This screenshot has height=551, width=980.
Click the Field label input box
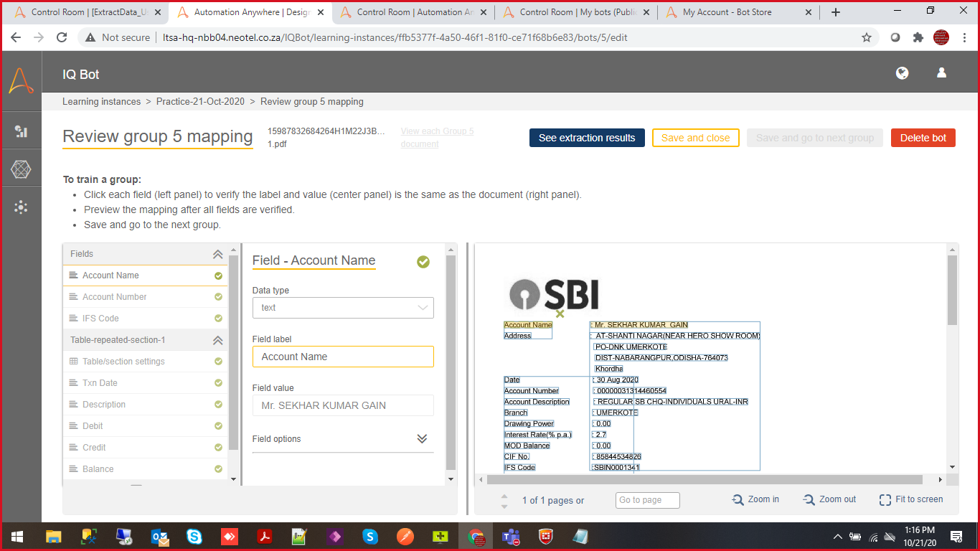tap(343, 357)
